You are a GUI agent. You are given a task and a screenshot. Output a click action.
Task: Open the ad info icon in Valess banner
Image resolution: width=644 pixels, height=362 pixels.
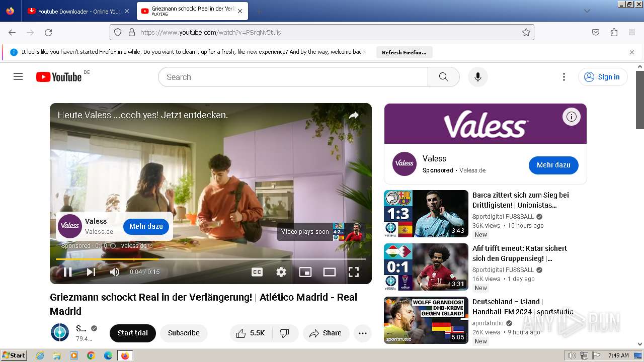[x=571, y=117]
